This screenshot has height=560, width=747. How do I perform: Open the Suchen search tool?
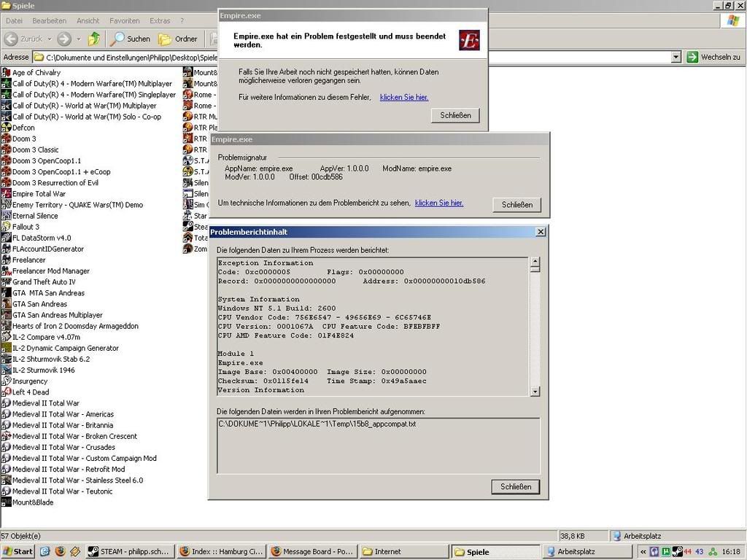[130, 39]
